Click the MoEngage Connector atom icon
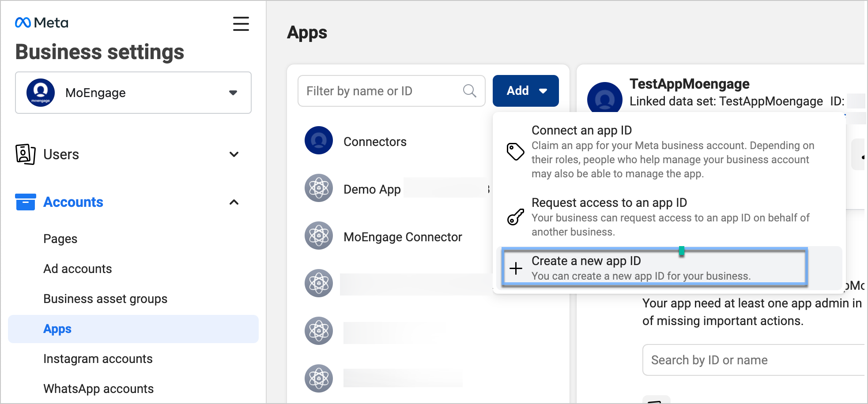 point(318,236)
